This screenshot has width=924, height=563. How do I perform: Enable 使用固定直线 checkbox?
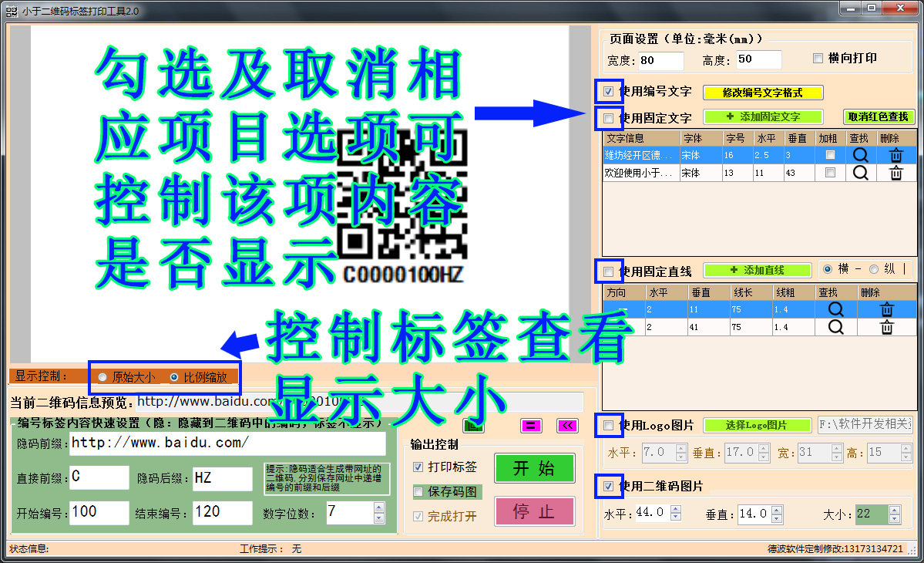tap(608, 271)
